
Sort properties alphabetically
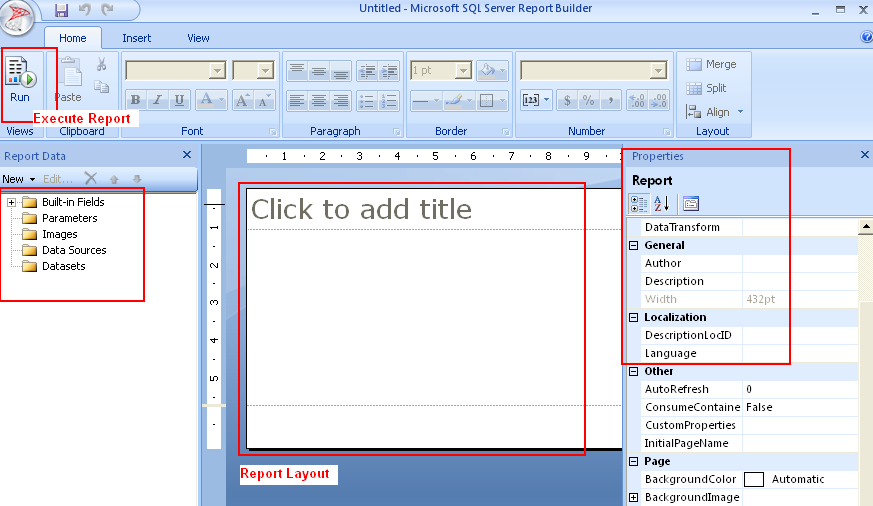[x=661, y=204]
